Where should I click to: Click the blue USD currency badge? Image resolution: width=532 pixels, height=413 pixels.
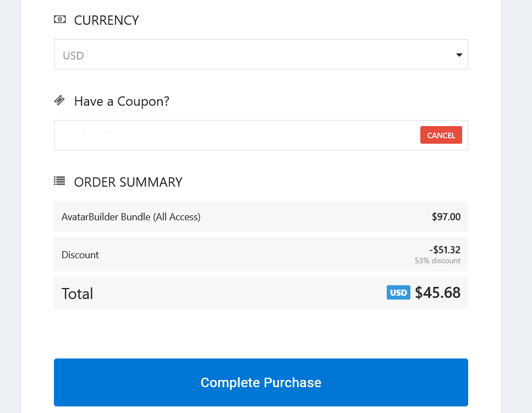tap(398, 292)
